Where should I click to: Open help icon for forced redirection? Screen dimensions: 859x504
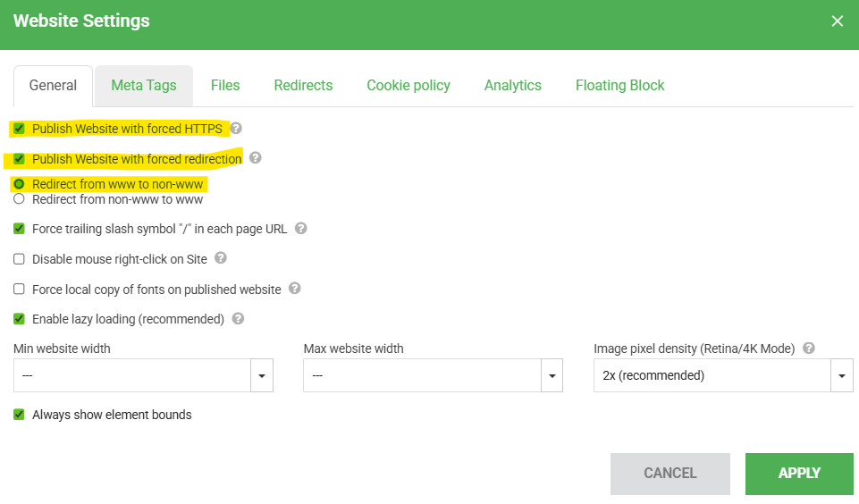pyautogui.click(x=256, y=158)
